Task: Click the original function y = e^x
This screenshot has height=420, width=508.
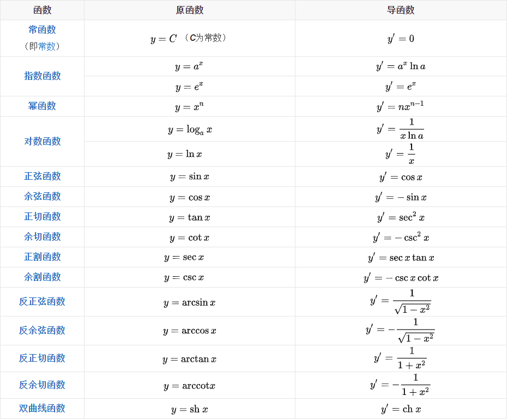Action: [x=189, y=87]
